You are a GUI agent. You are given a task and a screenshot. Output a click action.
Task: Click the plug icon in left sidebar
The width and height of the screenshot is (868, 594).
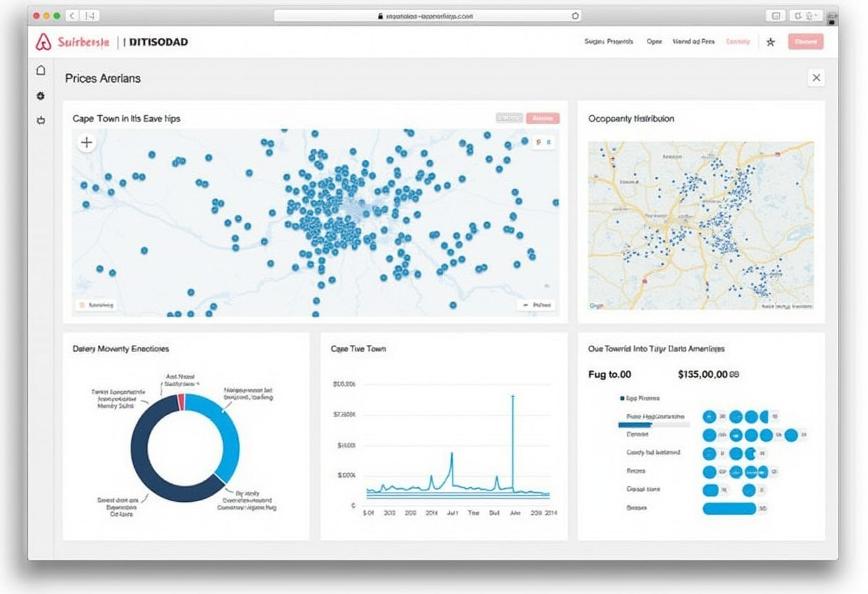pyautogui.click(x=41, y=121)
